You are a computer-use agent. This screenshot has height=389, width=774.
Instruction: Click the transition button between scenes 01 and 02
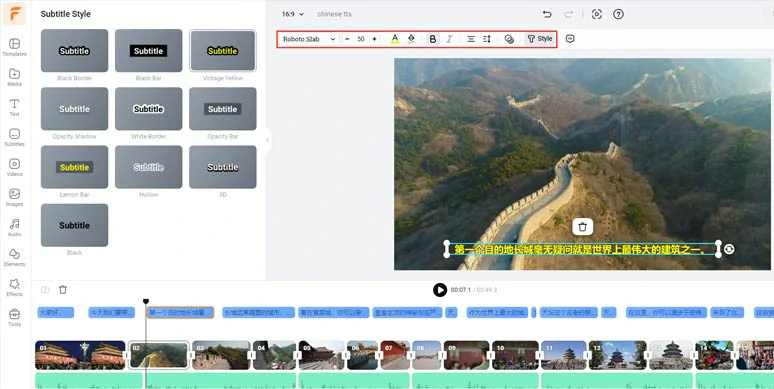(127, 355)
